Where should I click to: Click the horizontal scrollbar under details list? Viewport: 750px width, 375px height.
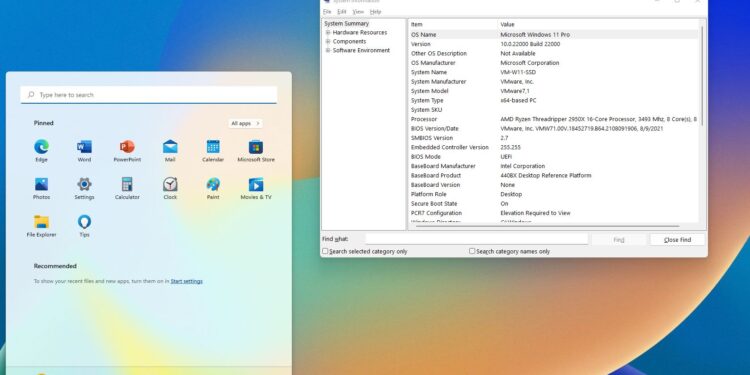click(547, 226)
